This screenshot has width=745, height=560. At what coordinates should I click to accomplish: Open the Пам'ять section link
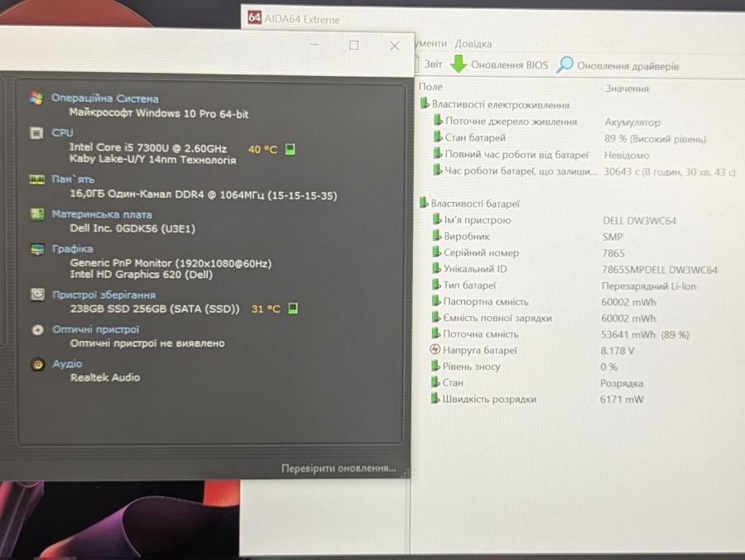pos(73,179)
